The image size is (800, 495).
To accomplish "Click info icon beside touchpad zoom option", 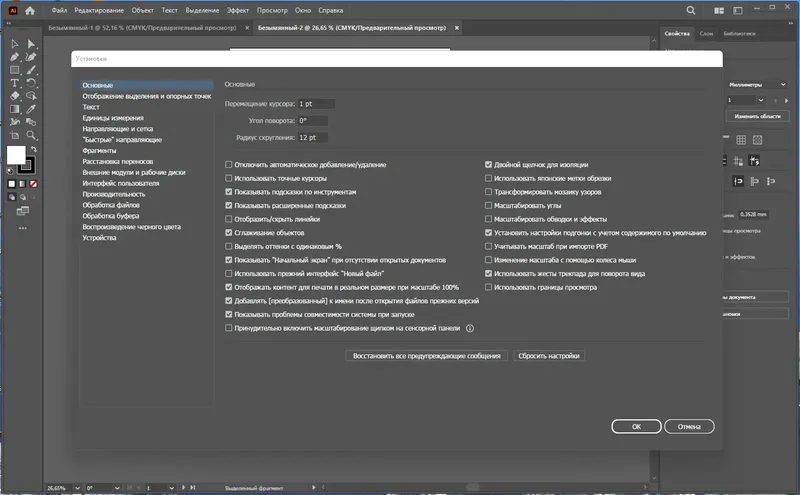I will [470, 328].
